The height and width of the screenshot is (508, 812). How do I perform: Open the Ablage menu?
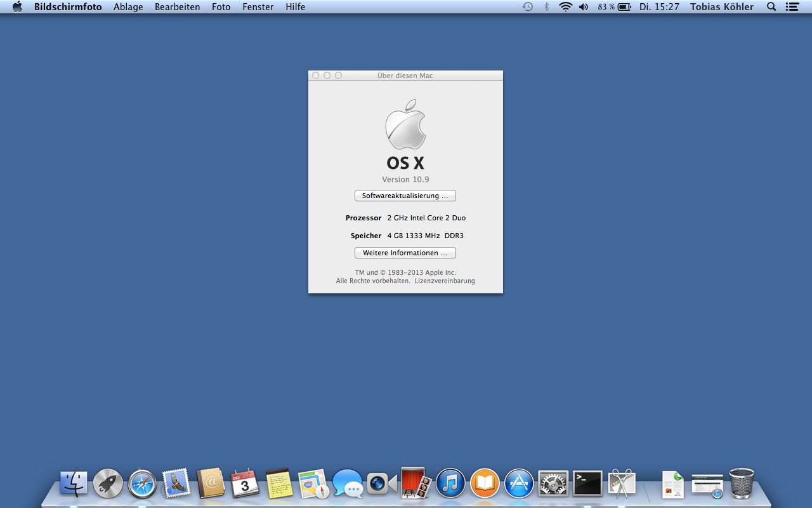coord(128,7)
